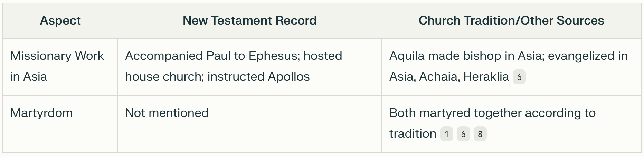Image resolution: width=644 pixels, height=157 pixels.
Task: Click the New Testament Record header
Action: [249, 21]
